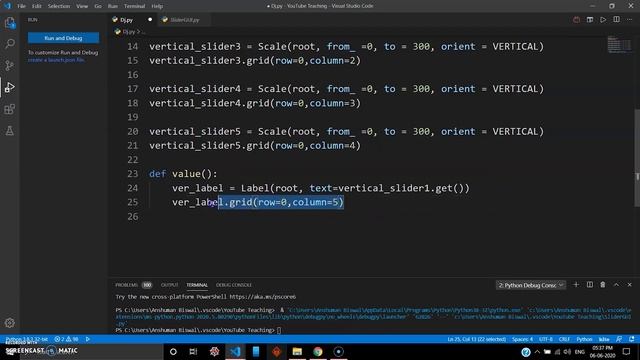Open File Explorer from the taskbar
Image resolution: width=640 pixels, height=360 pixels.
(x=297, y=351)
